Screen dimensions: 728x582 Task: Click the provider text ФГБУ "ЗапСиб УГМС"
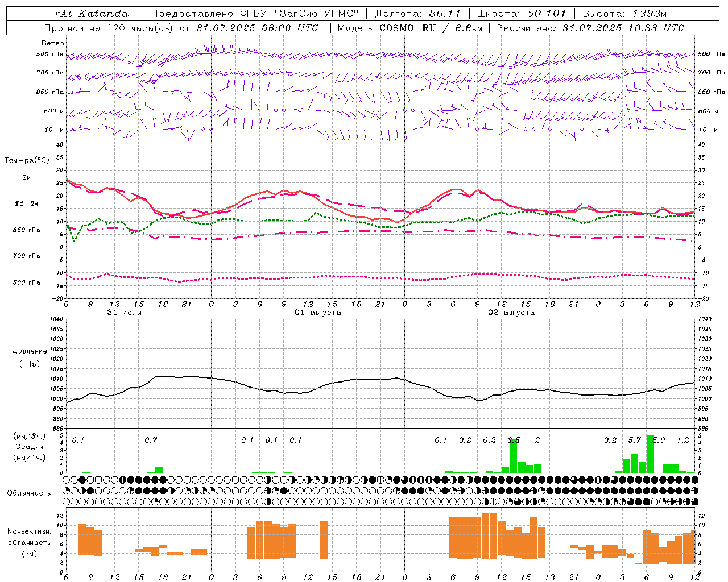(x=300, y=14)
